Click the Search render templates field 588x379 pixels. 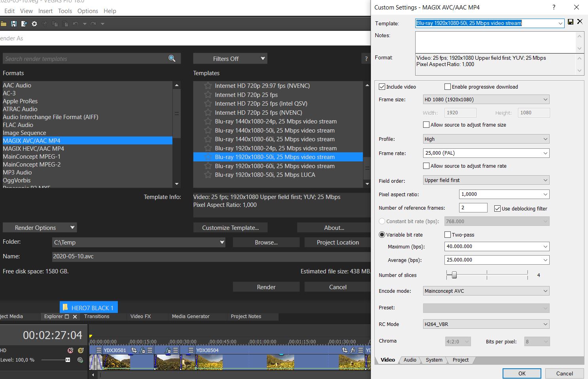[x=86, y=59]
